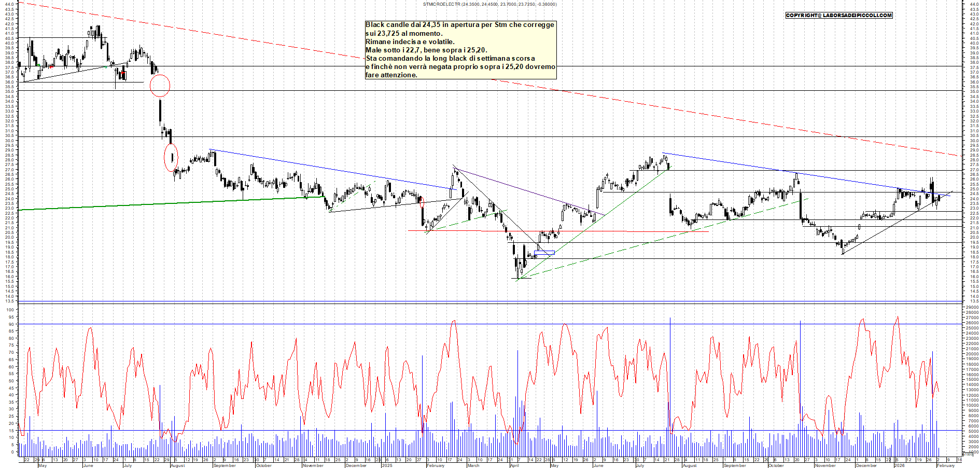Select the red ellipse around the 28.5 candle

pos(171,157)
